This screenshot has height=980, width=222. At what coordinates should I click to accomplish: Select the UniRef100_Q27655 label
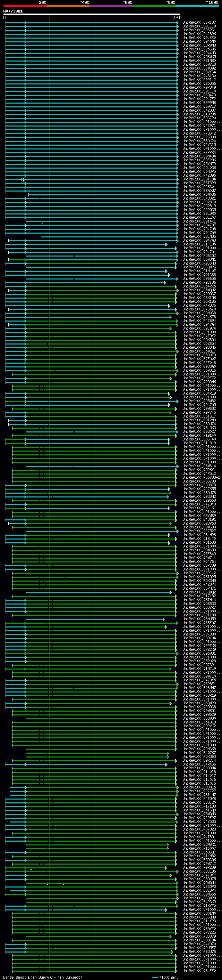tap(199, 489)
